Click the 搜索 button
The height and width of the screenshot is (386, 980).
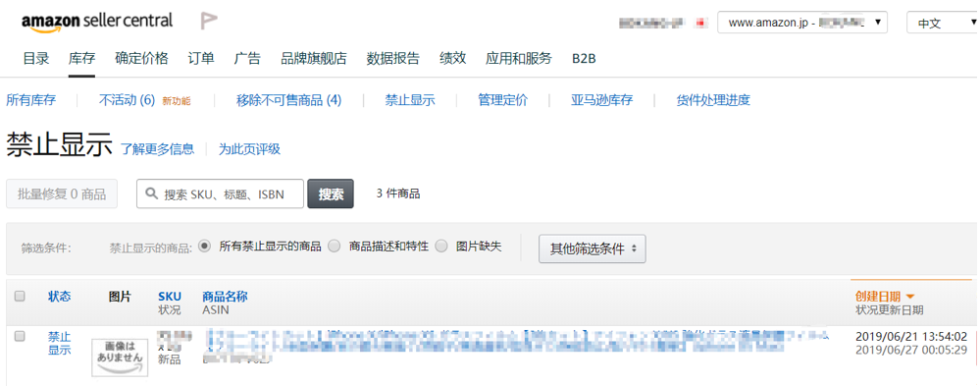click(331, 193)
